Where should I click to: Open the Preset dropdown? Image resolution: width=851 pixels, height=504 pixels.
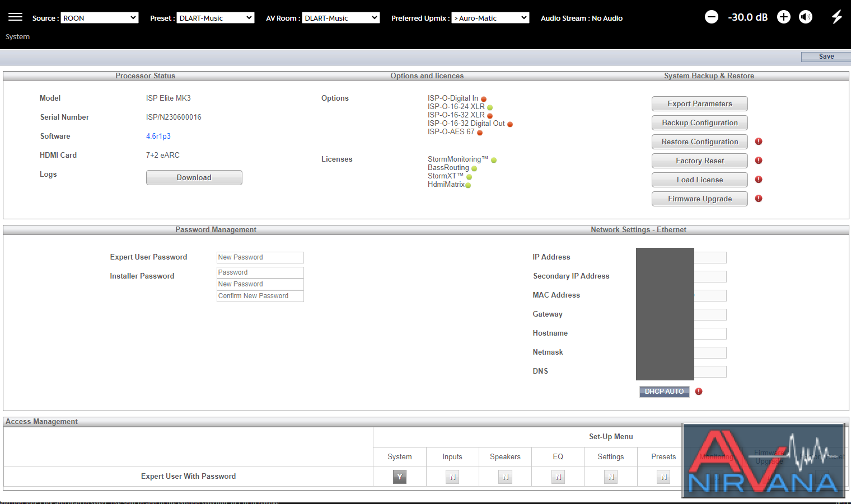tap(216, 18)
